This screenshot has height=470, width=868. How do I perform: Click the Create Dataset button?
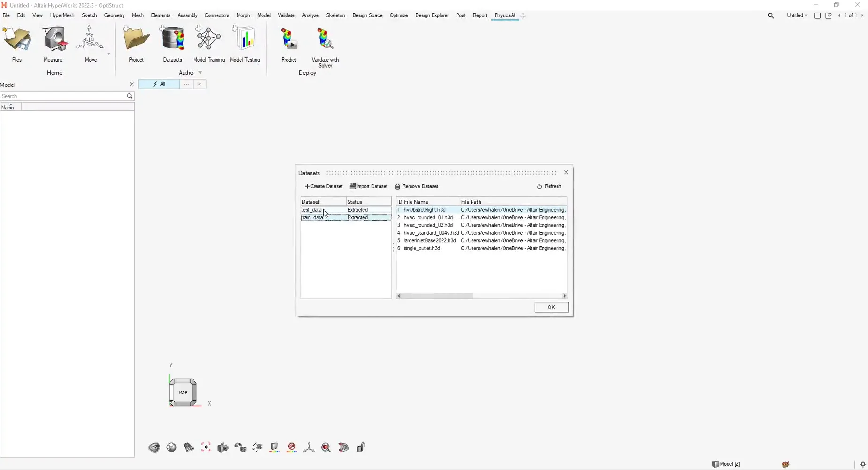click(x=324, y=186)
